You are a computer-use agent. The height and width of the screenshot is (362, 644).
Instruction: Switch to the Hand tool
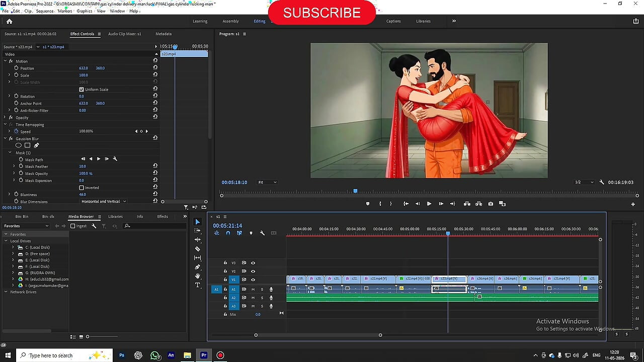[197, 276]
